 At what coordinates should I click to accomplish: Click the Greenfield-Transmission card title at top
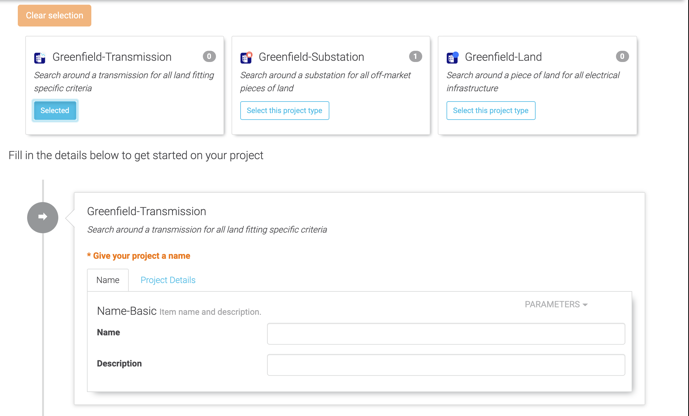point(112,57)
